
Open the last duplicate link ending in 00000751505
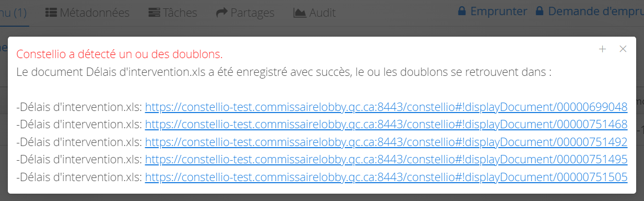[386, 177]
